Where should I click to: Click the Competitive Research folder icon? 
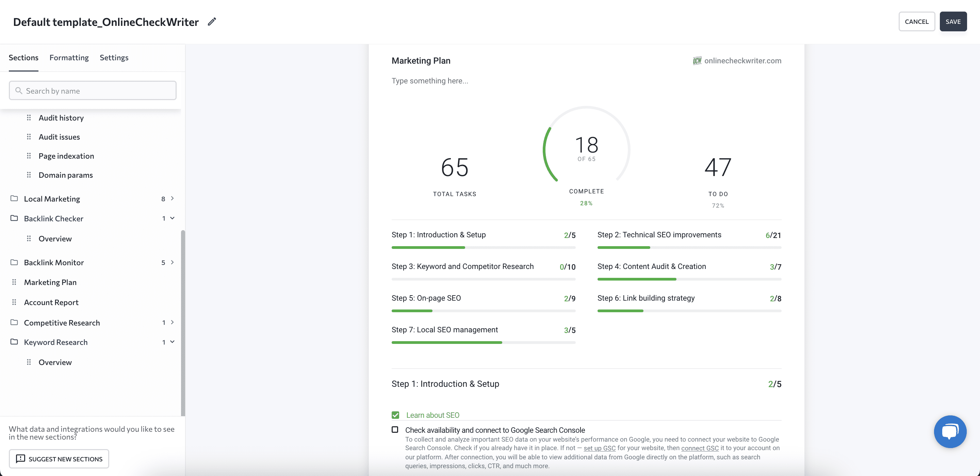[x=14, y=322]
